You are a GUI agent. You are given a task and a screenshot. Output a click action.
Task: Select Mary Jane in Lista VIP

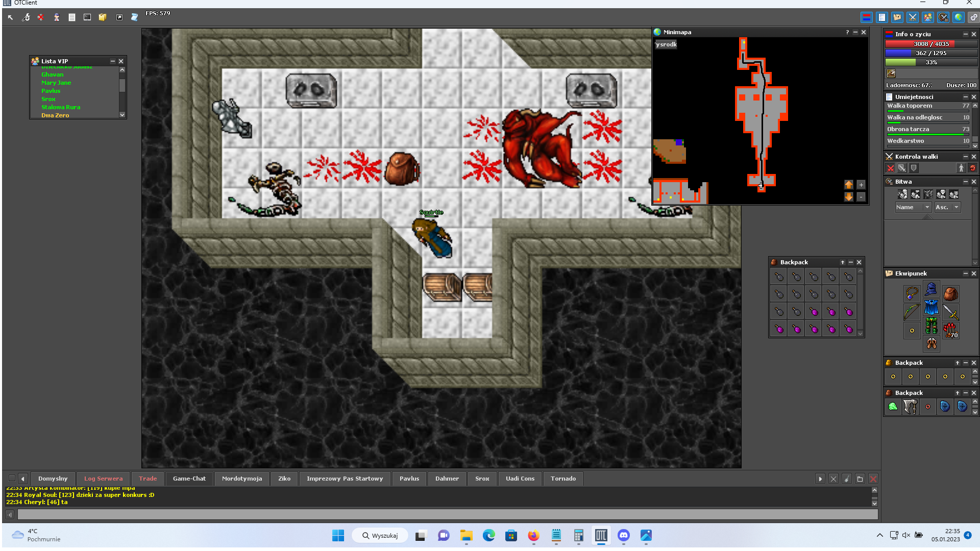56,83
